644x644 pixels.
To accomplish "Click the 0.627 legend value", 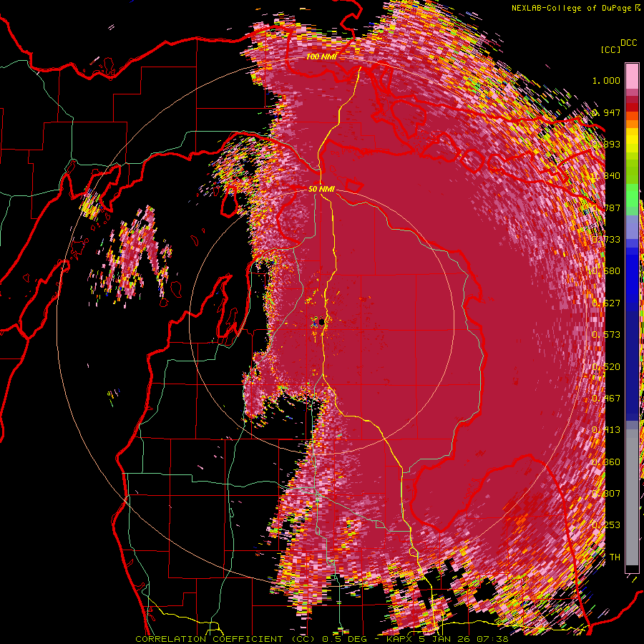I will (606, 303).
